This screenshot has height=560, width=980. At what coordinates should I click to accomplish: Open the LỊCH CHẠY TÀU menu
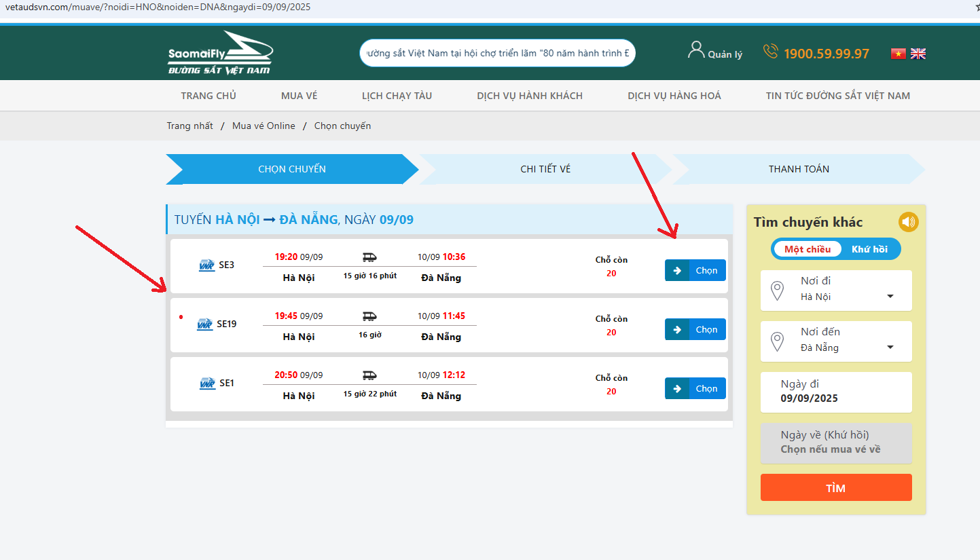[x=397, y=96]
